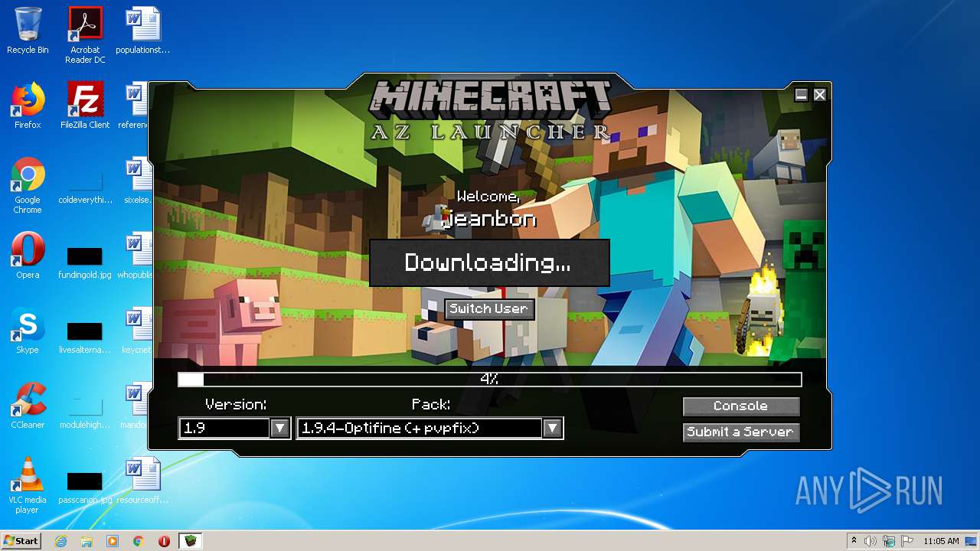Open the Windows Start menu
This screenshot has height=551, width=980.
21,541
